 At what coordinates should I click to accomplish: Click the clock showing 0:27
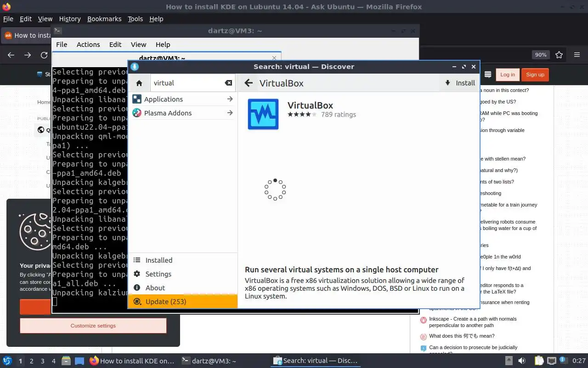tap(579, 361)
